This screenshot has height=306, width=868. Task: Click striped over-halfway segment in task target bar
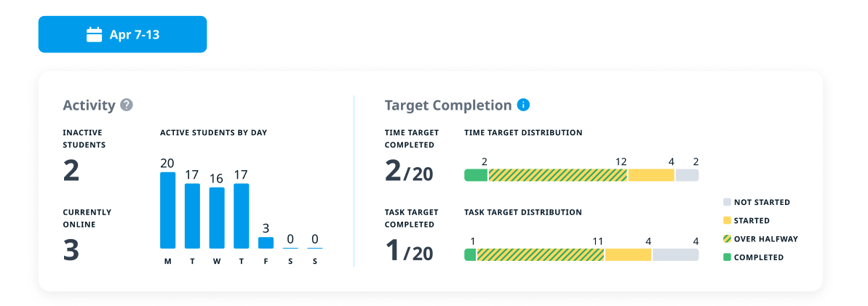click(541, 255)
